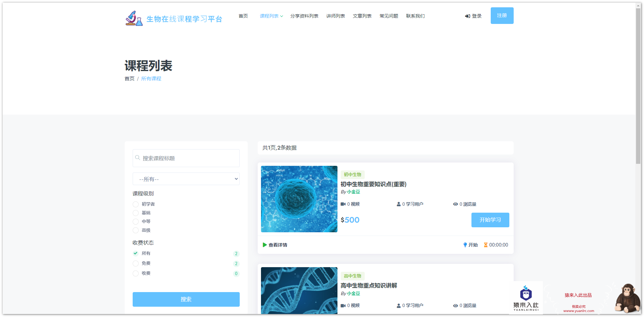
Task: Click author 小金豆 on the 高中生物 course
Action: pos(353,294)
